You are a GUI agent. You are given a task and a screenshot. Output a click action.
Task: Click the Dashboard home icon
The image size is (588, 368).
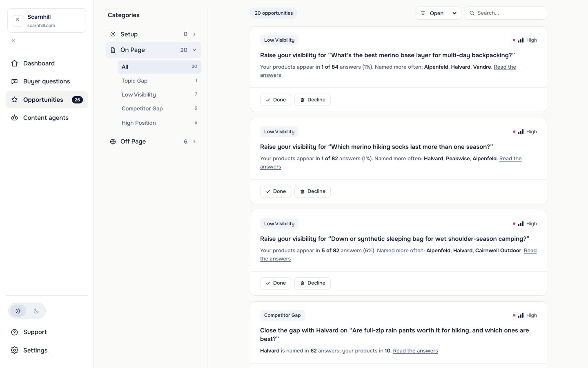tap(14, 63)
